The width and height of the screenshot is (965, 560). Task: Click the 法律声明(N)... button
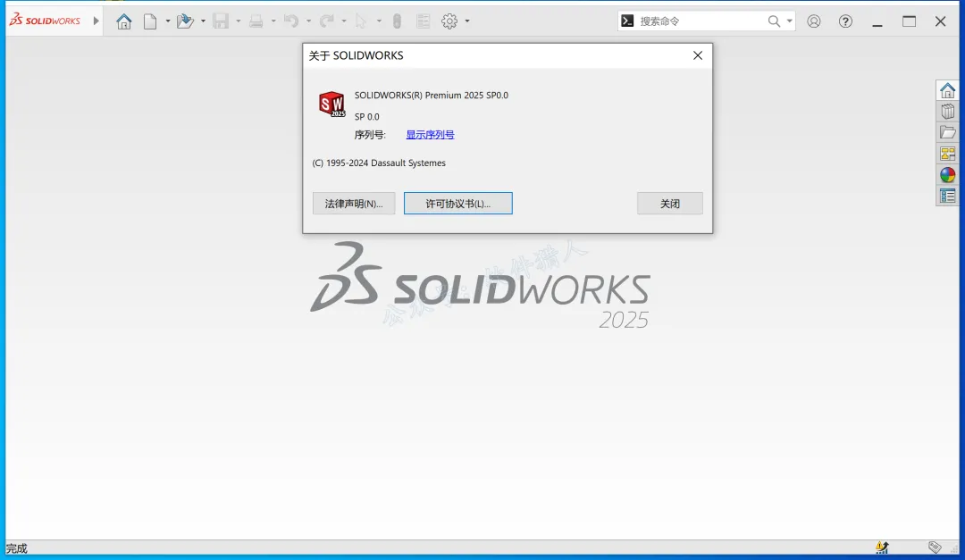pyautogui.click(x=354, y=204)
